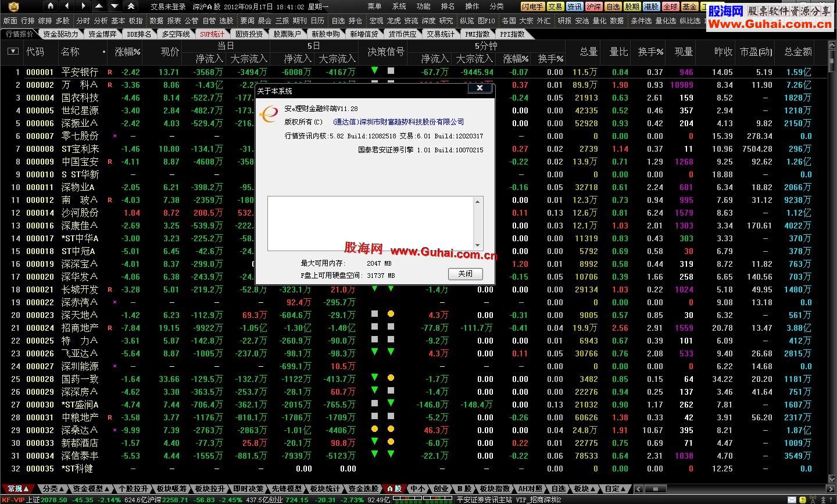837x504 pixels.
Task: Open the 分类 menu in top bar
Action: [x=496, y=6]
